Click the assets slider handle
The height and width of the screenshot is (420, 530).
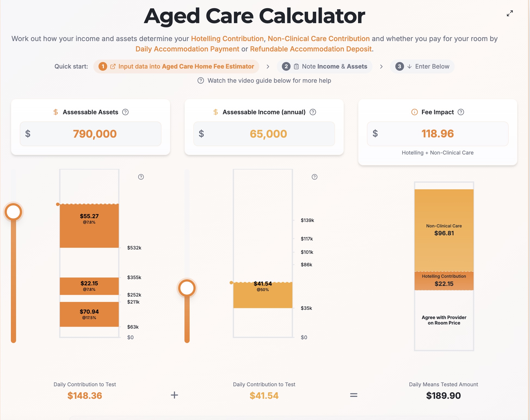pos(13,212)
